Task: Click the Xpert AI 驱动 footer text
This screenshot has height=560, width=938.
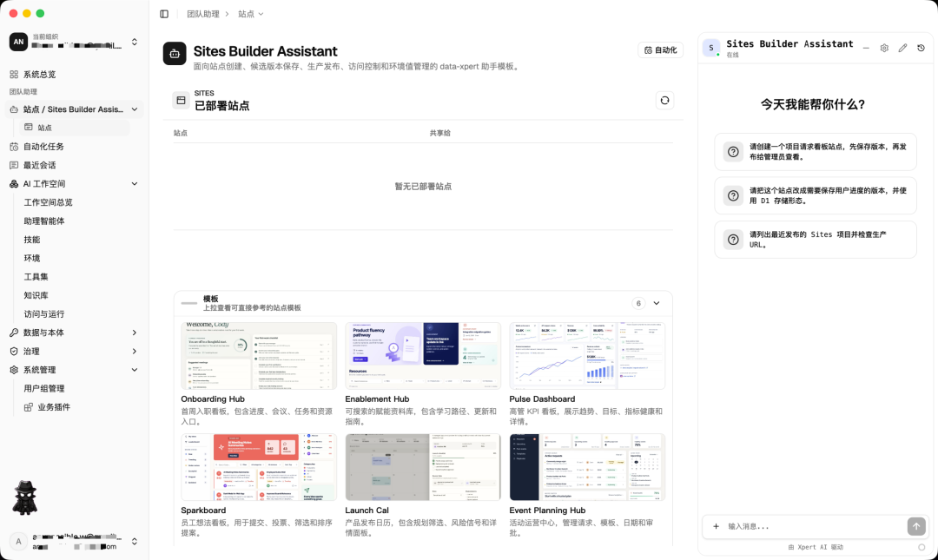Action: coord(816,547)
